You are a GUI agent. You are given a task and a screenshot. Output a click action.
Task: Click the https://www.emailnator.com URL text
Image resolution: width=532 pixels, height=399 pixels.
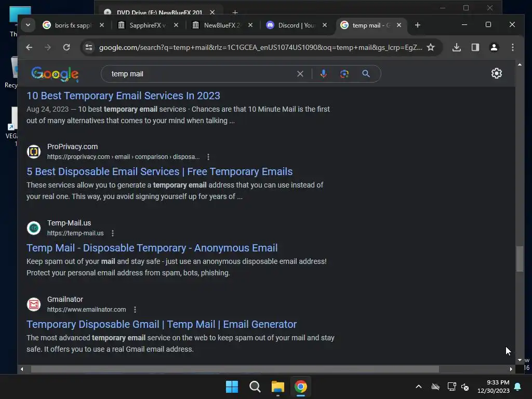click(x=87, y=310)
